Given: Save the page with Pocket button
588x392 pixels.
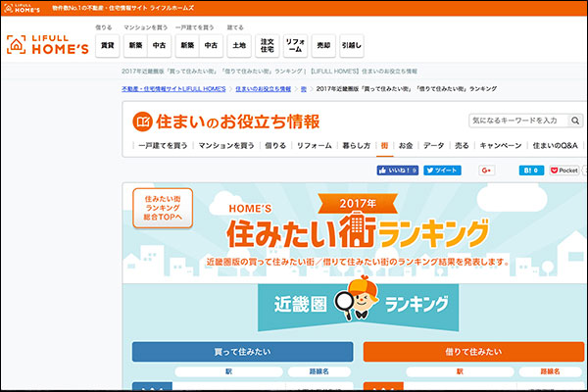Looking at the screenshot, I should (x=564, y=170).
